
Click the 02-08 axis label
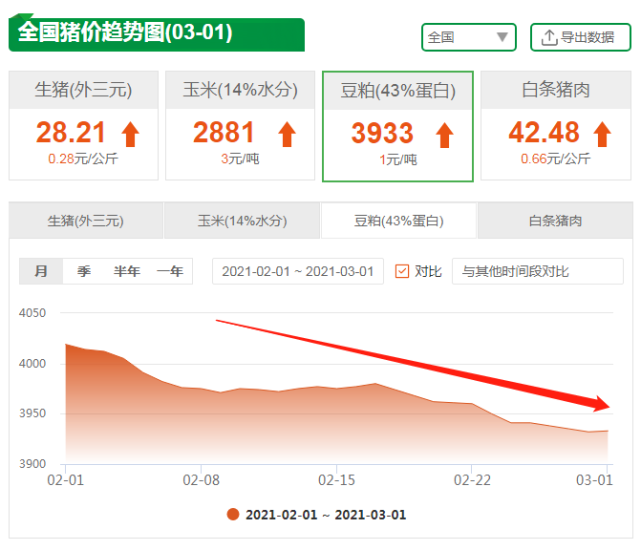click(201, 480)
